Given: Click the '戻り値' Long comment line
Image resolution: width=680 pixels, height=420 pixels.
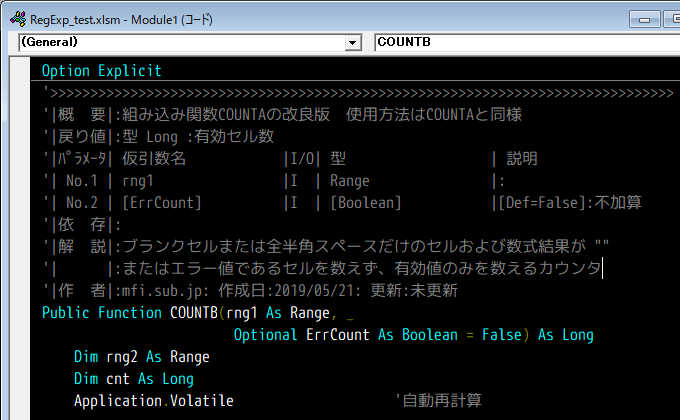Looking at the screenshot, I should (x=158, y=137).
